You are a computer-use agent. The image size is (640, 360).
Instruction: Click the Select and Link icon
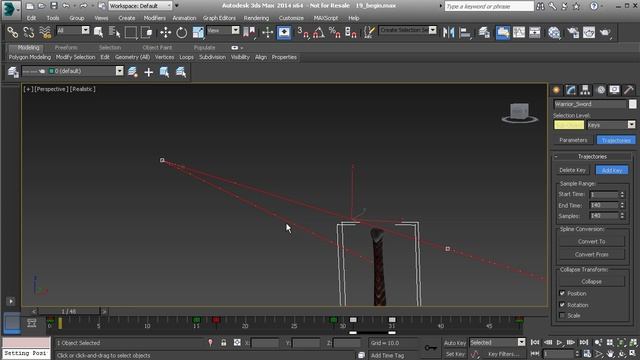13,32
